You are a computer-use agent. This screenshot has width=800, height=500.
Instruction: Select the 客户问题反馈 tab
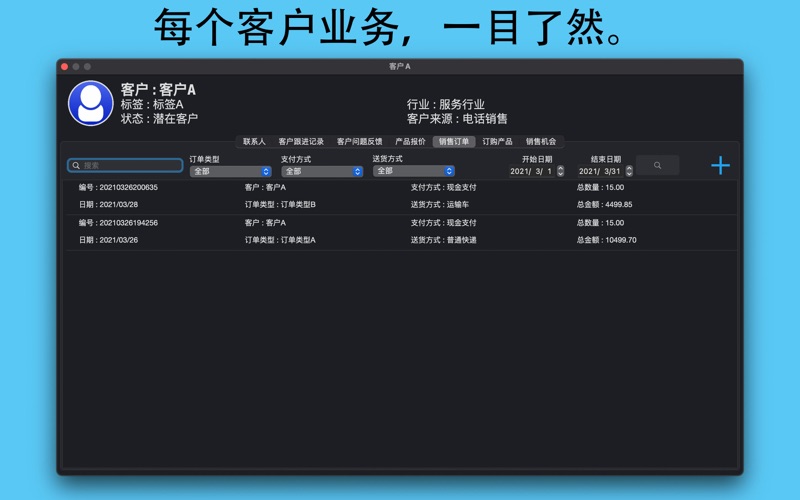(x=359, y=142)
